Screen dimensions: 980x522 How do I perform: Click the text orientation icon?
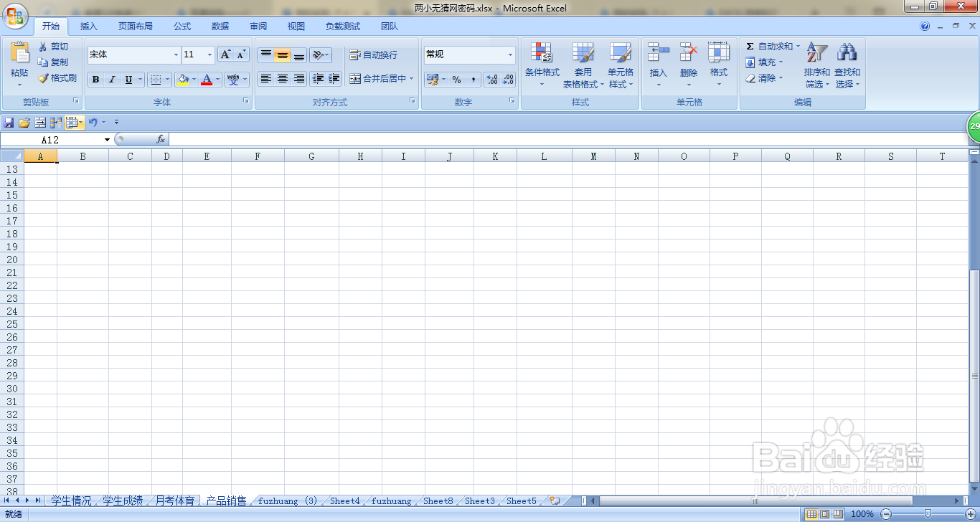pos(318,55)
